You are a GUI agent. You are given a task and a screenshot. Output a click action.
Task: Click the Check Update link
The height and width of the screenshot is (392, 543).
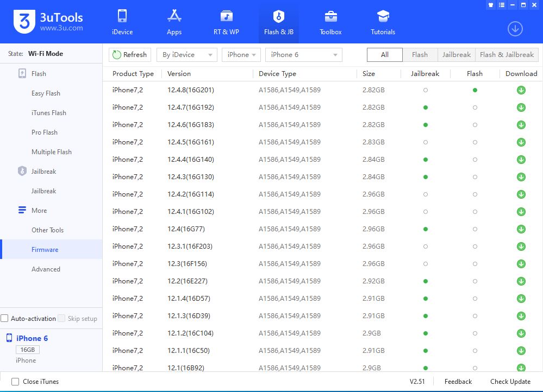[510, 382]
